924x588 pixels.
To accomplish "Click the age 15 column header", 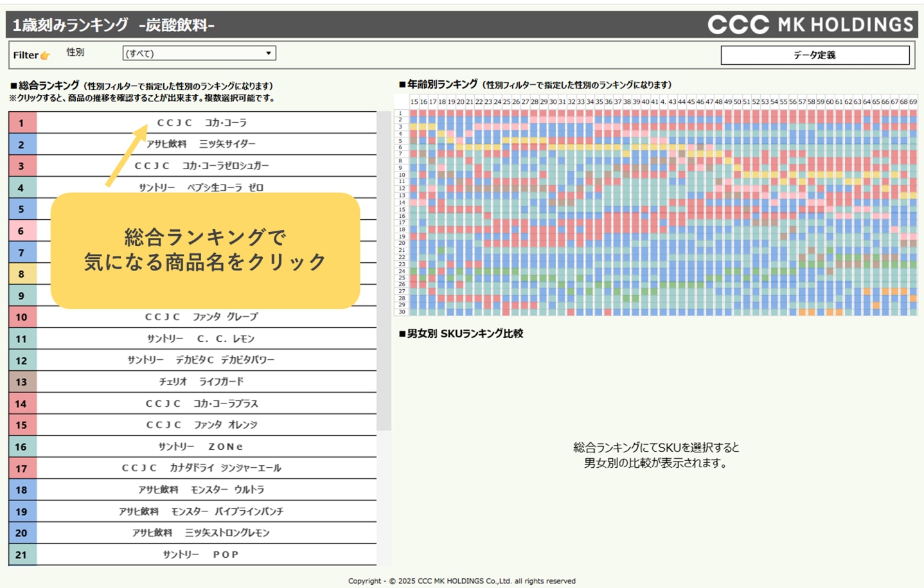I will point(414,102).
